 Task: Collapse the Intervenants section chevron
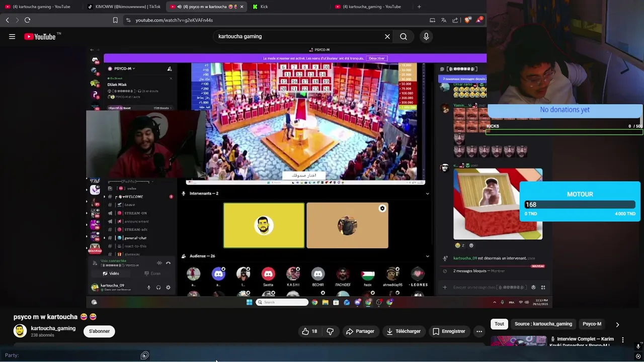(x=427, y=194)
